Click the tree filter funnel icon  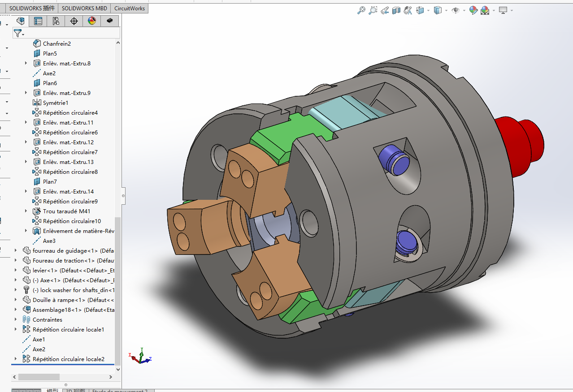(x=17, y=33)
